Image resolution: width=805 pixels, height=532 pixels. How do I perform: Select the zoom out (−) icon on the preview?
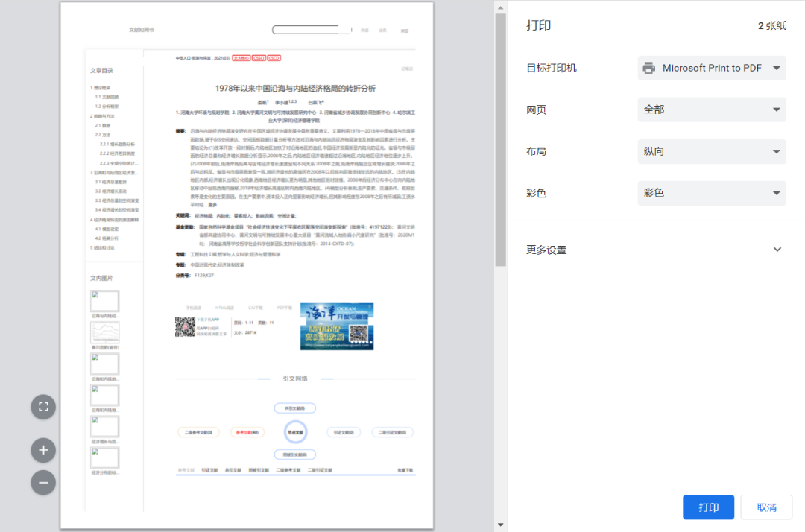point(43,482)
